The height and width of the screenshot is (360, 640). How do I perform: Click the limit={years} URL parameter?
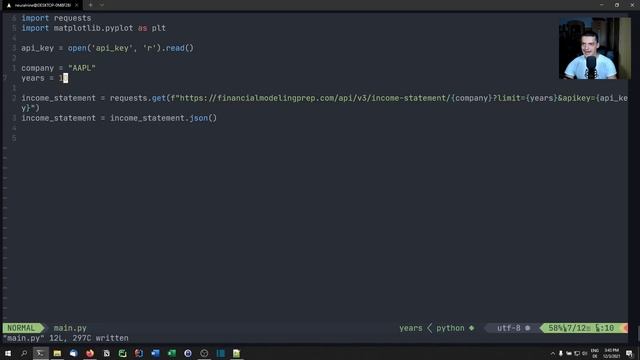coord(527,98)
